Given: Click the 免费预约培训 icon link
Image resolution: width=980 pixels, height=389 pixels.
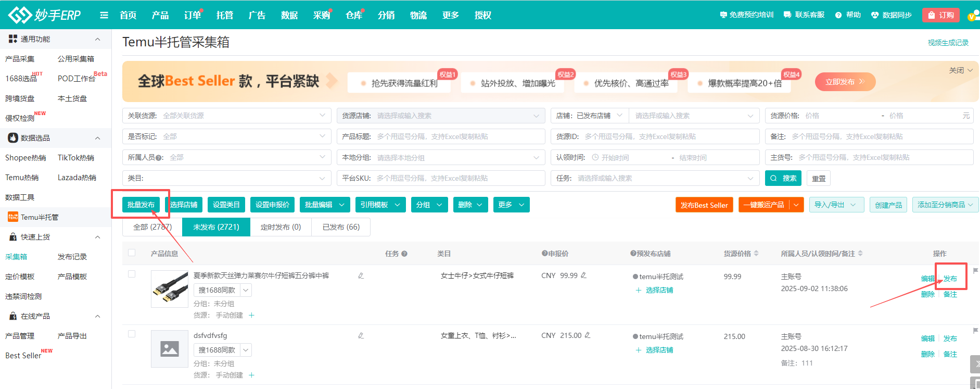Looking at the screenshot, I should (x=723, y=15).
